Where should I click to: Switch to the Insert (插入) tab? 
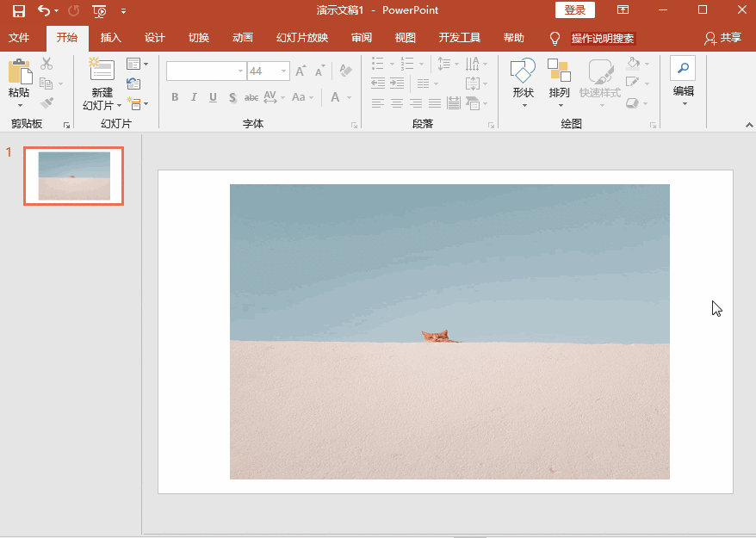(111, 38)
